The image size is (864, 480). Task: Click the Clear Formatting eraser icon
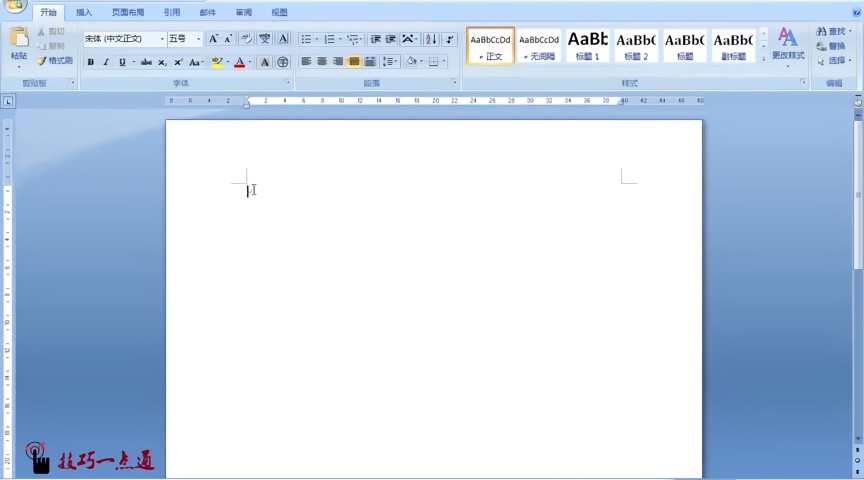pyautogui.click(x=246, y=39)
